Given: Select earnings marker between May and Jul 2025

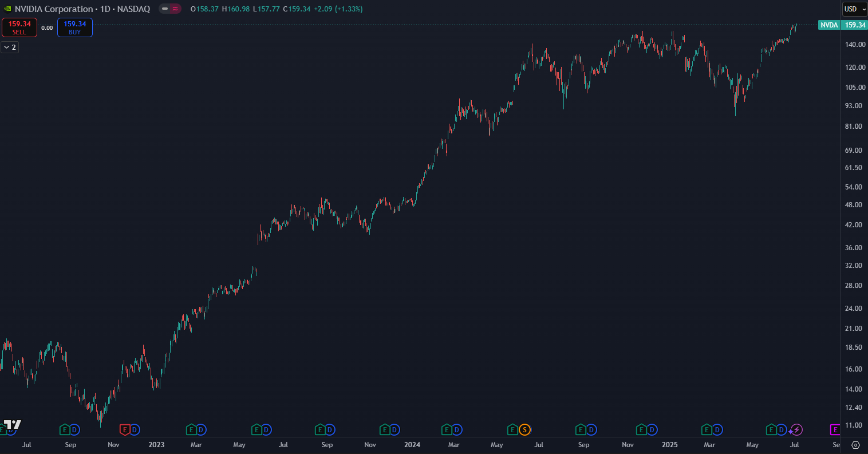Looking at the screenshot, I should tap(772, 429).
